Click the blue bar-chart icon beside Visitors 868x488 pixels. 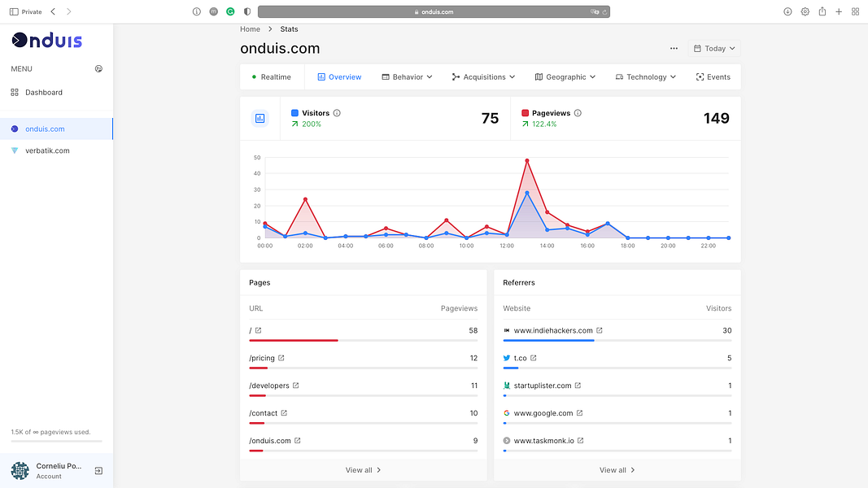(260, 118)
